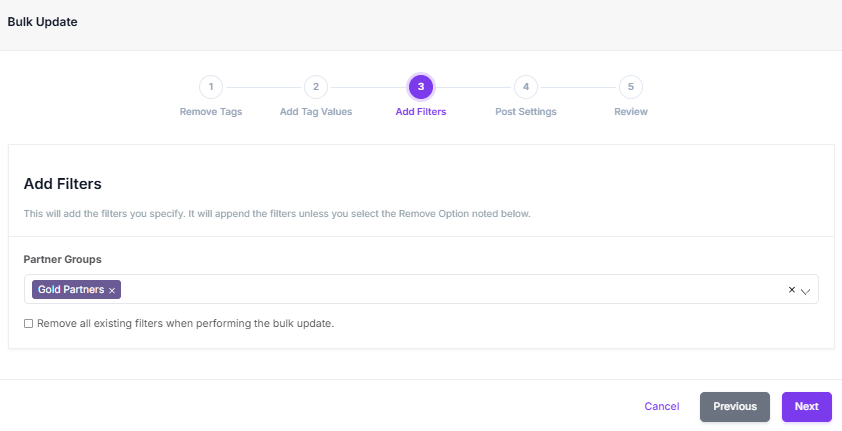Screen dimensions: 842x431
Task: Select the Bulk Update title text
Action: click(42, 22)
